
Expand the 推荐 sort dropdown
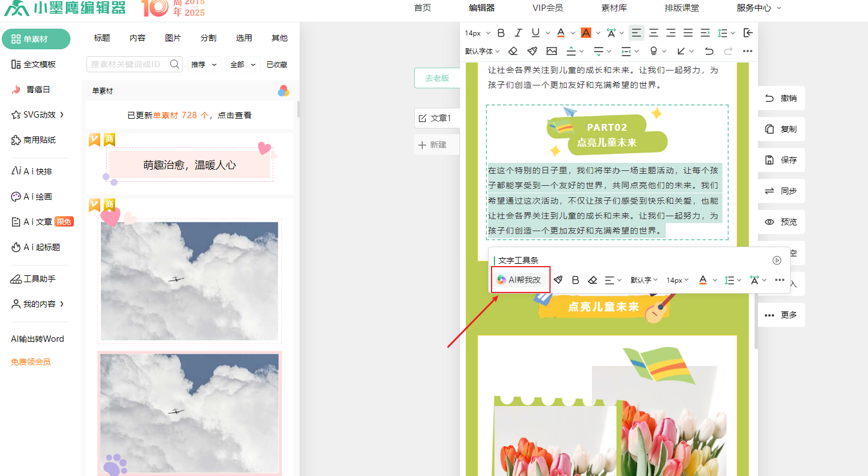coord(204,65)
